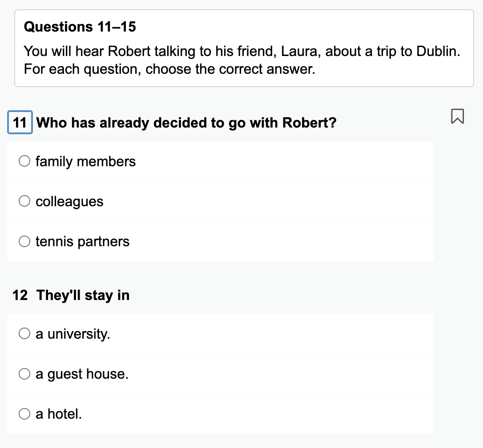This screenshot has width=483, height=448.
Task: Choose the 'colleagues' radio option
Action: [24, 201]
